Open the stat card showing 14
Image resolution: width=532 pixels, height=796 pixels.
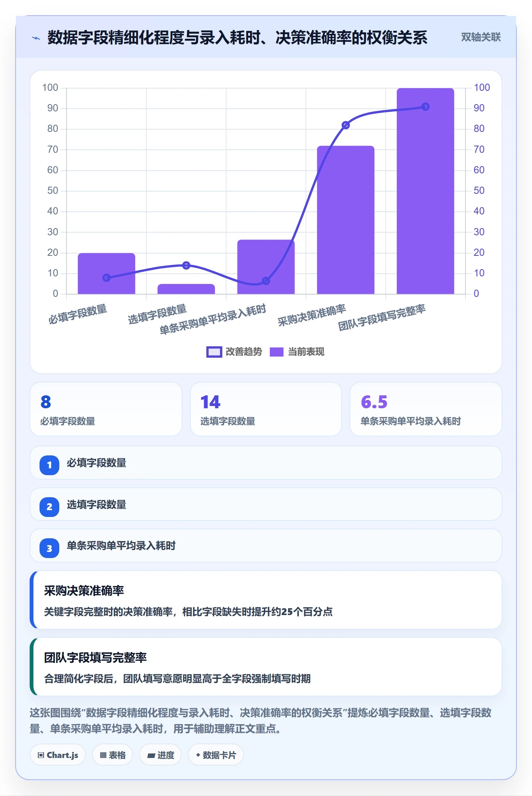click(266, 409)
